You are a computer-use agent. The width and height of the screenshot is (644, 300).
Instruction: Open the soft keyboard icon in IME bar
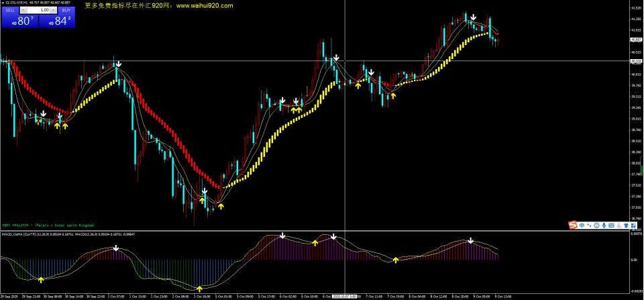point(611,226)
